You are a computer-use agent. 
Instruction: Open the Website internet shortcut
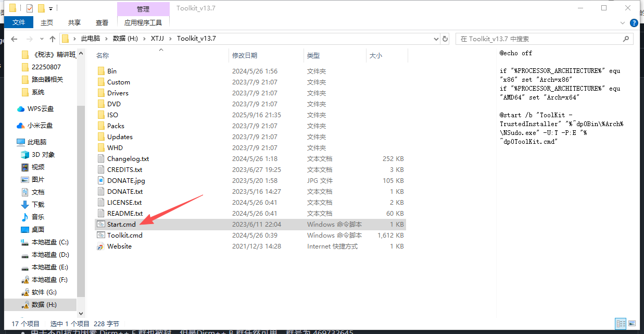click(x=119, y=246)
